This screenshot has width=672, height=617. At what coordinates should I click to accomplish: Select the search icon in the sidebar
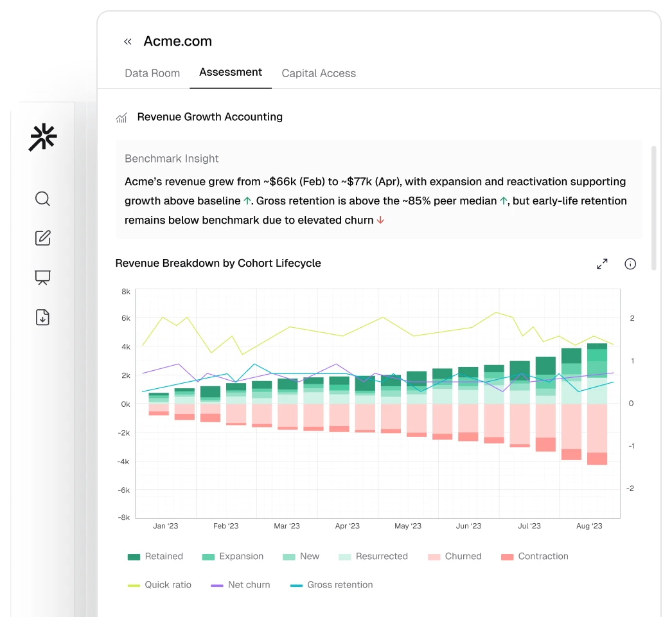point(42,199)
